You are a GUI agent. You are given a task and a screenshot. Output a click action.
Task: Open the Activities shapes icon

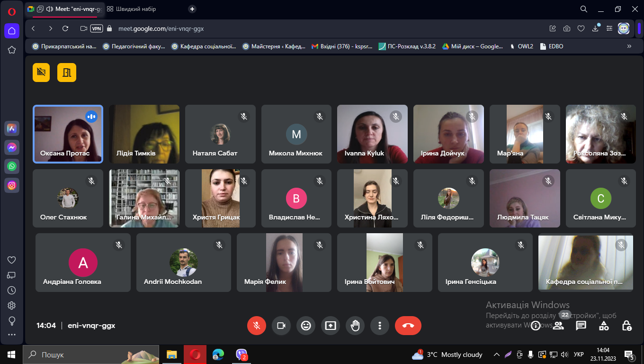604,326
